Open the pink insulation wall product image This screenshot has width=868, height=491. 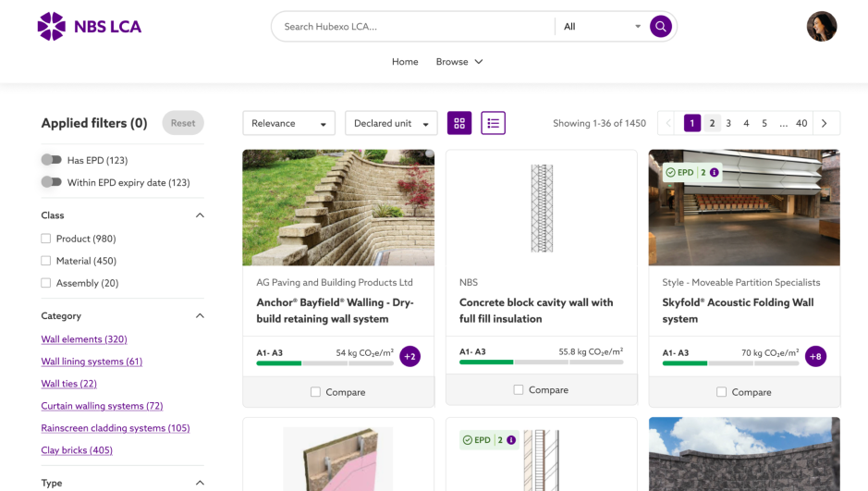(338, 457)
